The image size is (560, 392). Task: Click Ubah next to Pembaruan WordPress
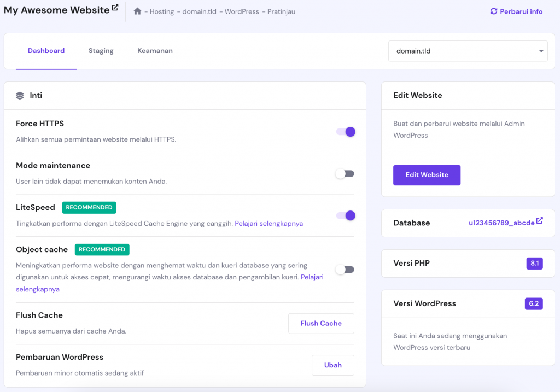(x=332, y=365)
